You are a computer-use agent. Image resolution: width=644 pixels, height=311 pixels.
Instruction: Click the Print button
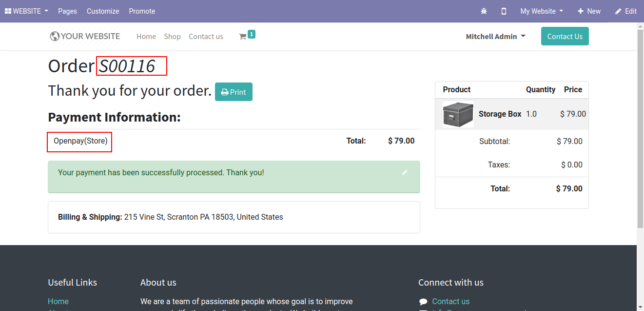234,92
